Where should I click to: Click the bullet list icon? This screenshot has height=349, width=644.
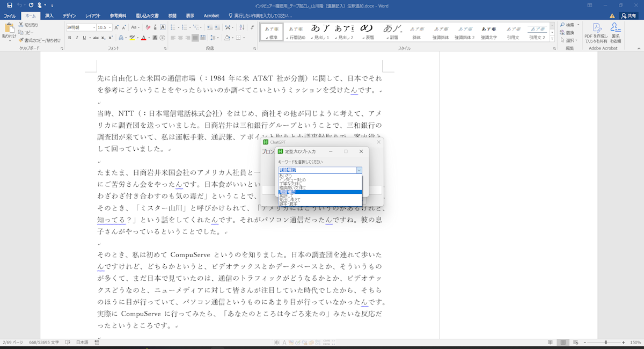click(x=173, y=27)
